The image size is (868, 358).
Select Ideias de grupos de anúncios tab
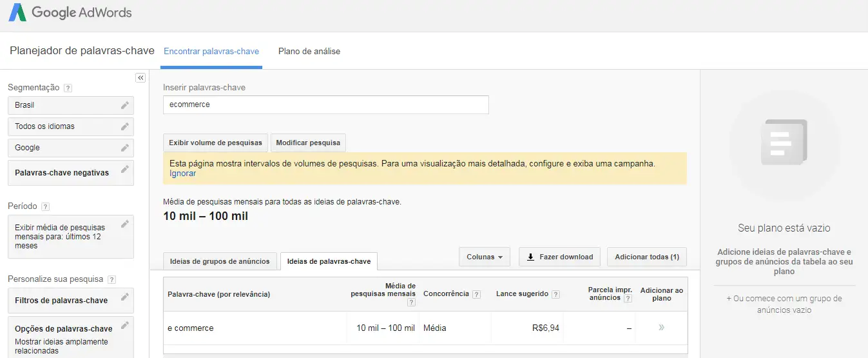click(x=220, y=261)
